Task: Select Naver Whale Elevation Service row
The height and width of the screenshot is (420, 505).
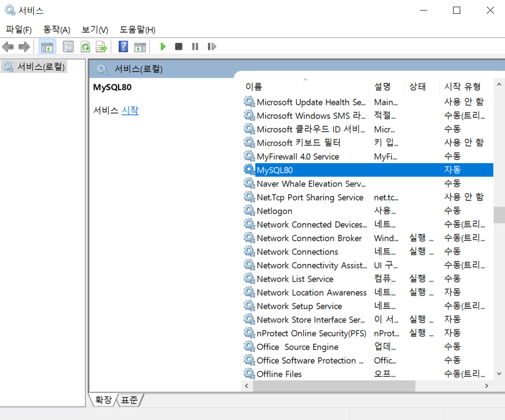Action: click(x=368, y=184)
